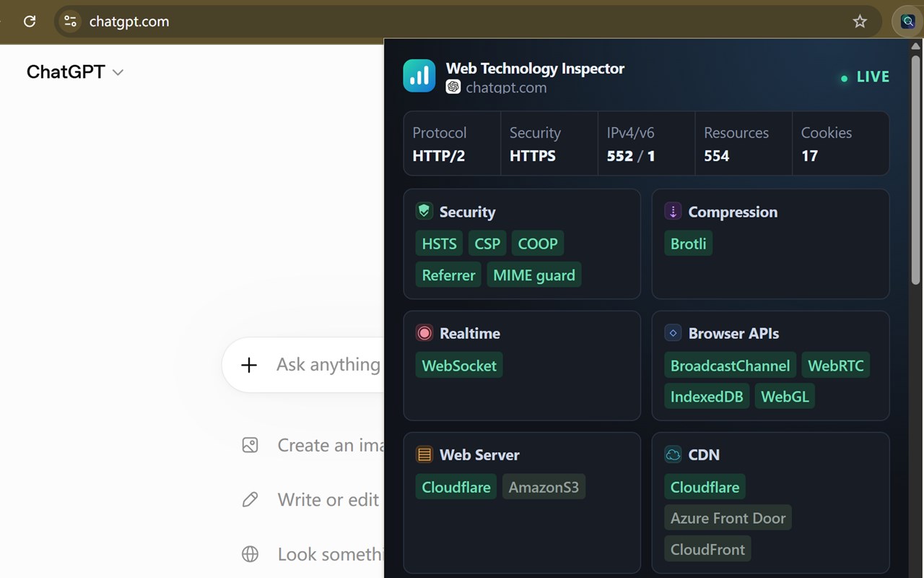Select the IndexedDB tag
Image resolution: width=924 pixels, height=578 pixels.
coord(707,396)
